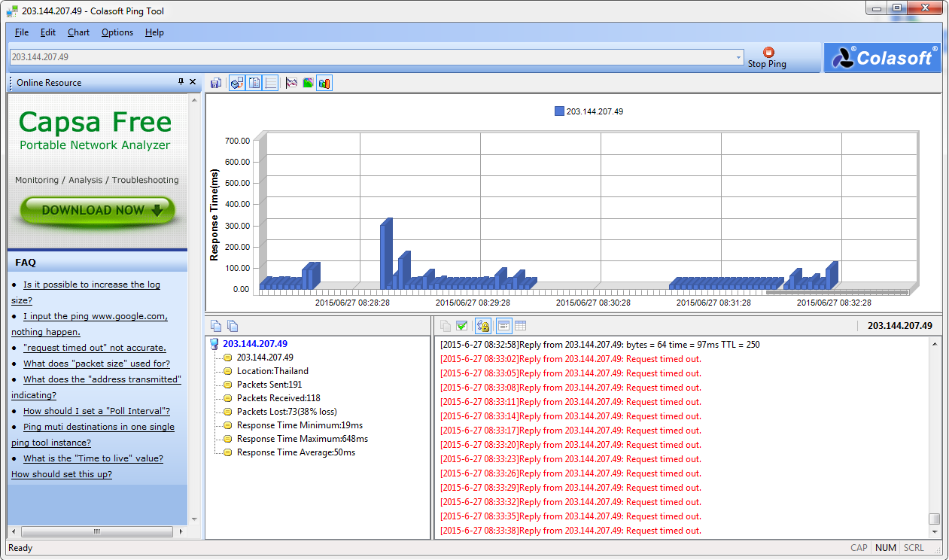Select 'Packets Lost:73(38% loss)' row
This screenshot has height=560, width=949.
[x=287, y=412]
